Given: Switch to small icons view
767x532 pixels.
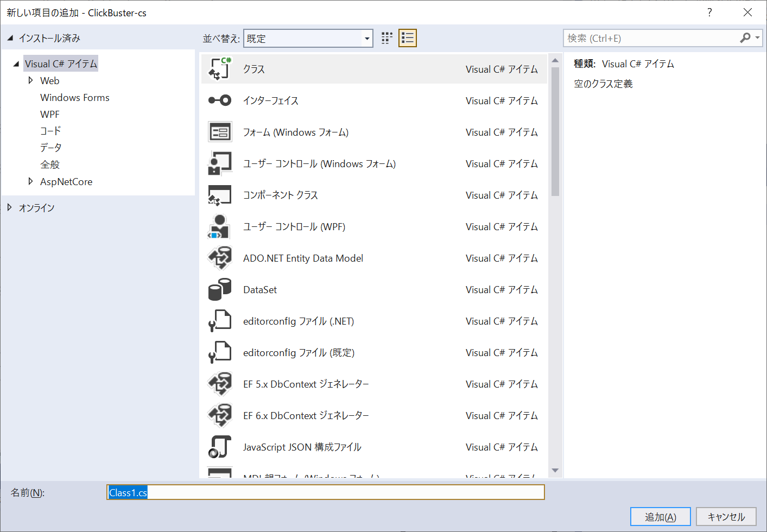Looking at the screenshot, I should 387,38.
